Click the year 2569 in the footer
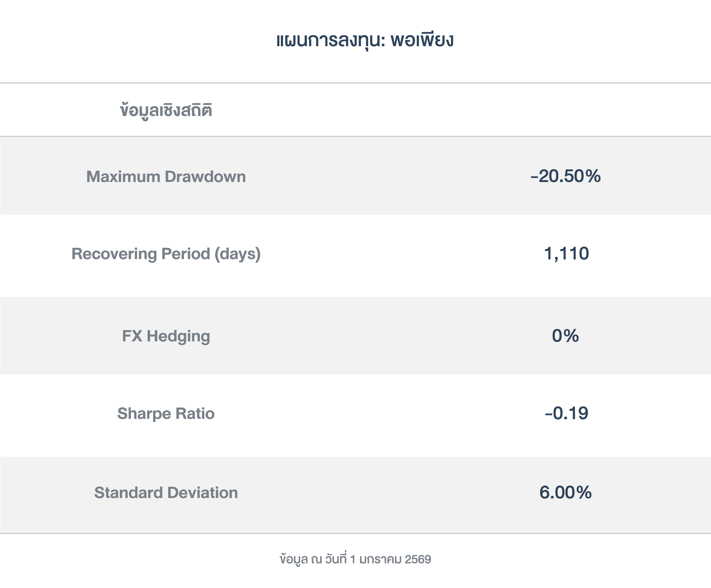Image resolution: width=711 pixels, height=588 pixels. tap(418, 560)
